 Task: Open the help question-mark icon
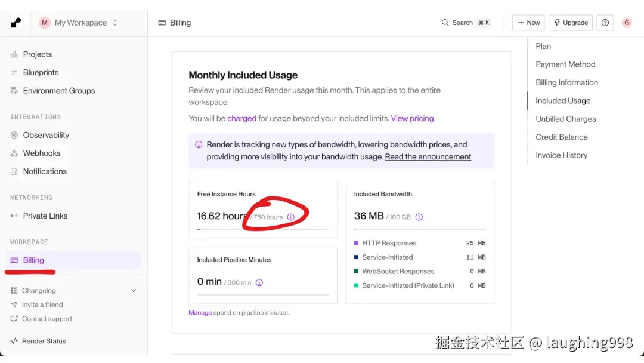(605, 23)
